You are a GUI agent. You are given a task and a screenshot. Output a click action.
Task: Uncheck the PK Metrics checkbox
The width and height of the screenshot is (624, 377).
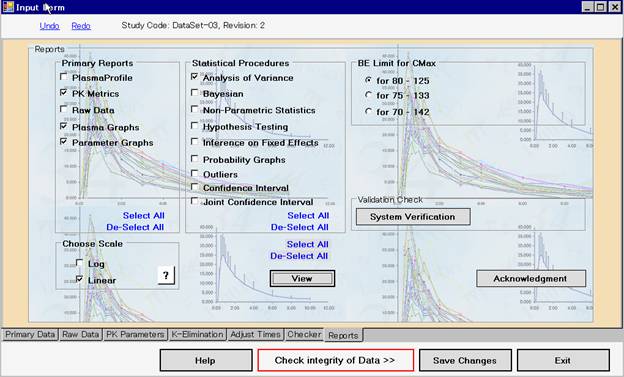(64, 92)
